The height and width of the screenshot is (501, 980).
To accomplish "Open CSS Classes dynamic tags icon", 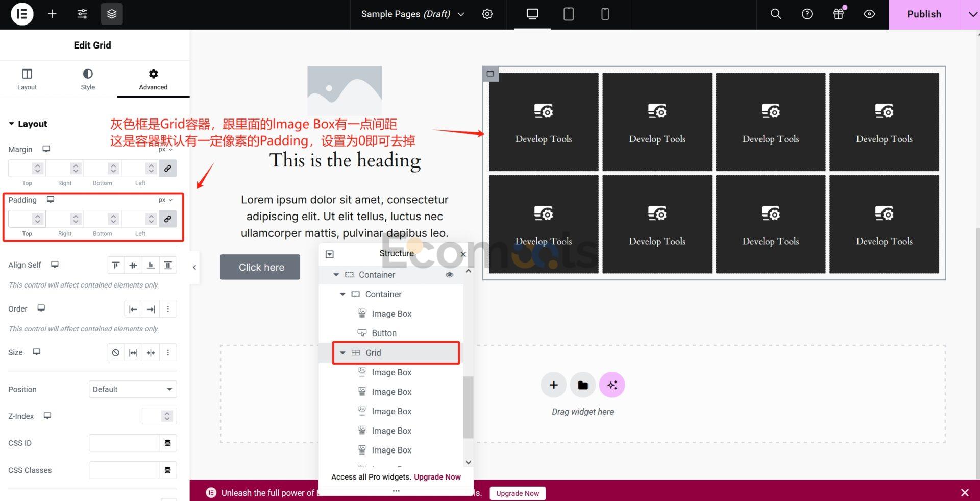I will click(x=167, y=470).
